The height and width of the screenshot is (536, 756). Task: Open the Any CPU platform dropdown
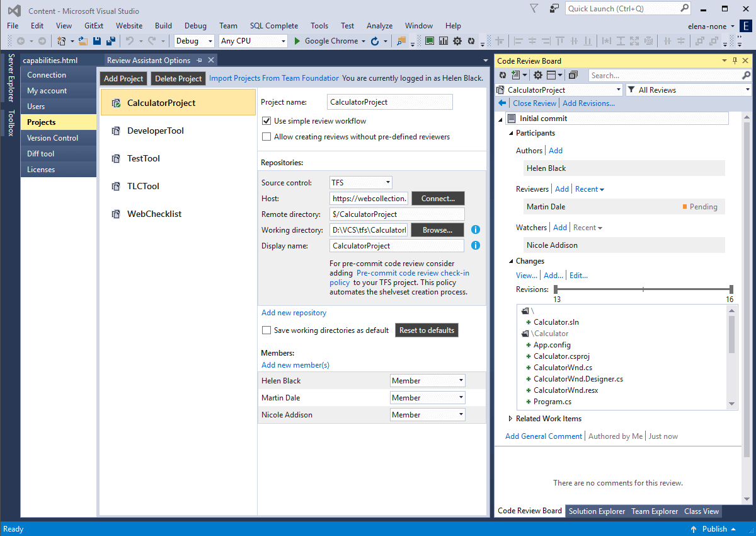point(253,41)
